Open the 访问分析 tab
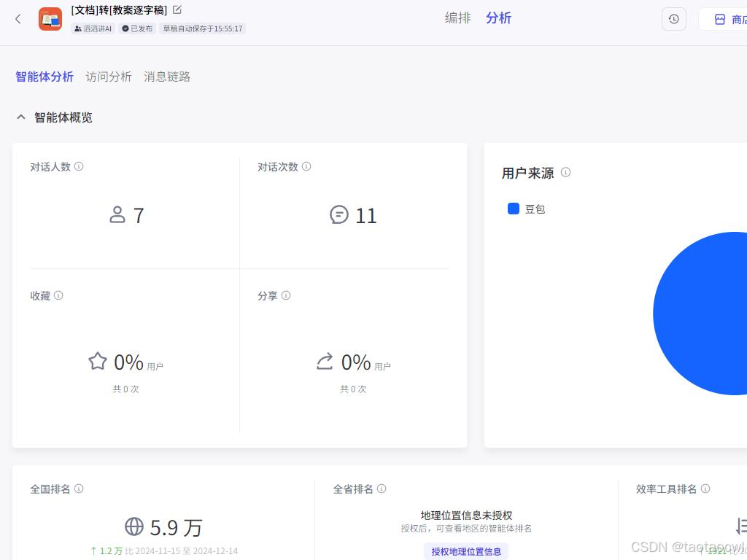The height and width of the screenshot is (560, 747). click(x=109, y=77)
